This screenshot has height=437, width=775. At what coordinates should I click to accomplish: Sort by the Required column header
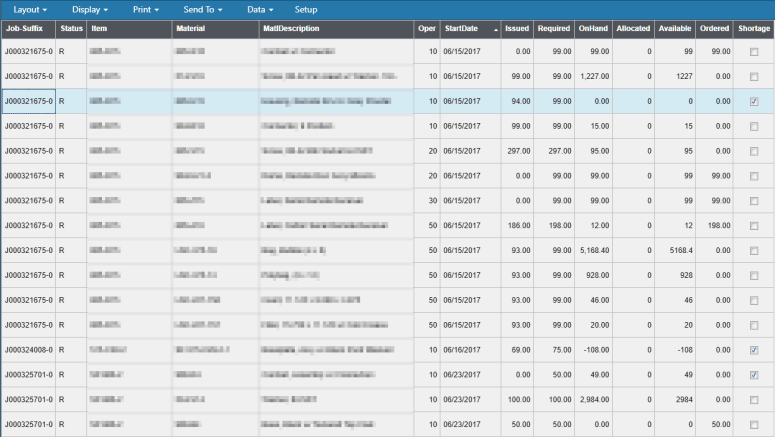[554, 29]
